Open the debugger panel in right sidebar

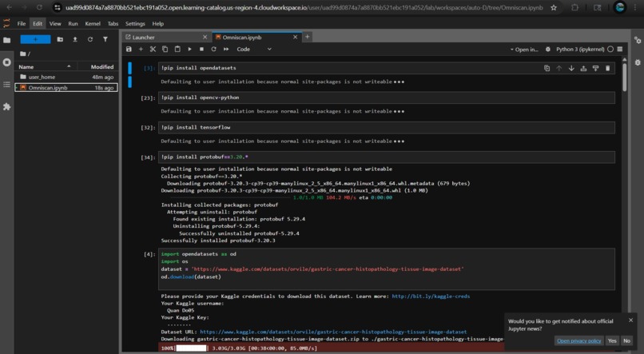point(638,62)
